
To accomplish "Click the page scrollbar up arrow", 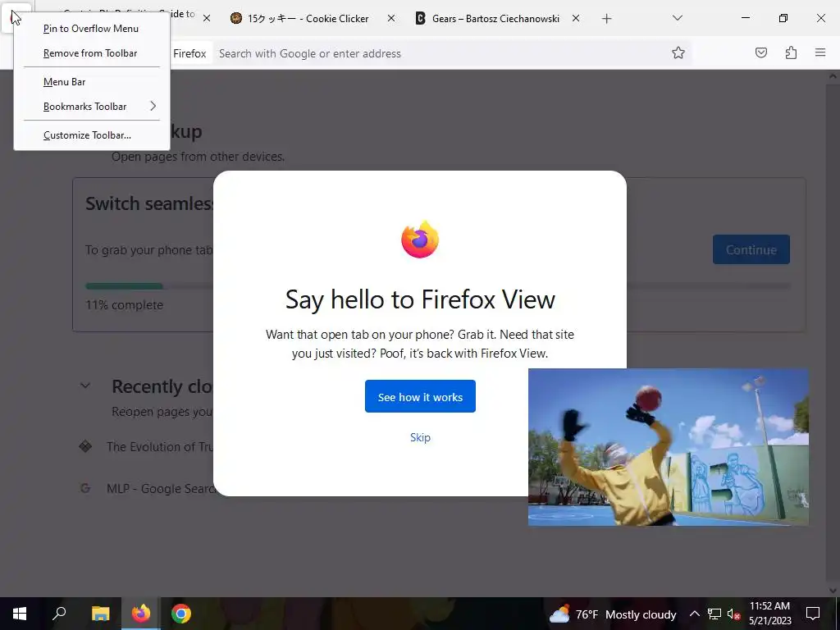I will [x=833, y=76].
